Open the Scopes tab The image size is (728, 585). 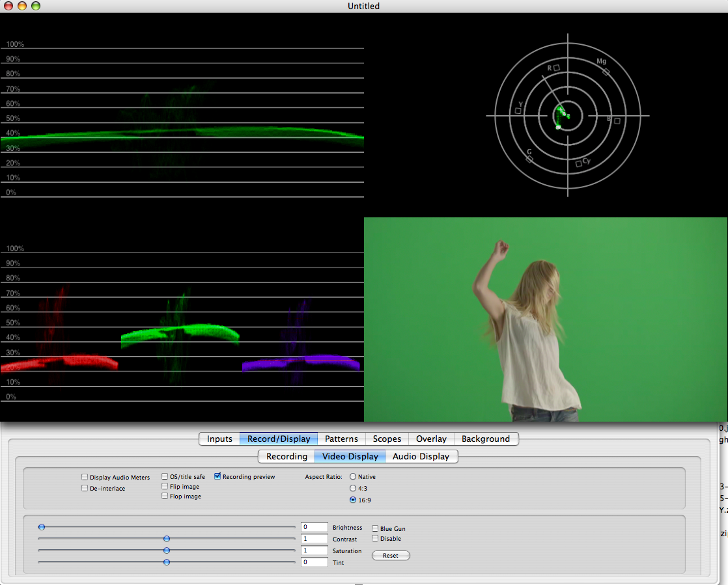click(387, 439)
